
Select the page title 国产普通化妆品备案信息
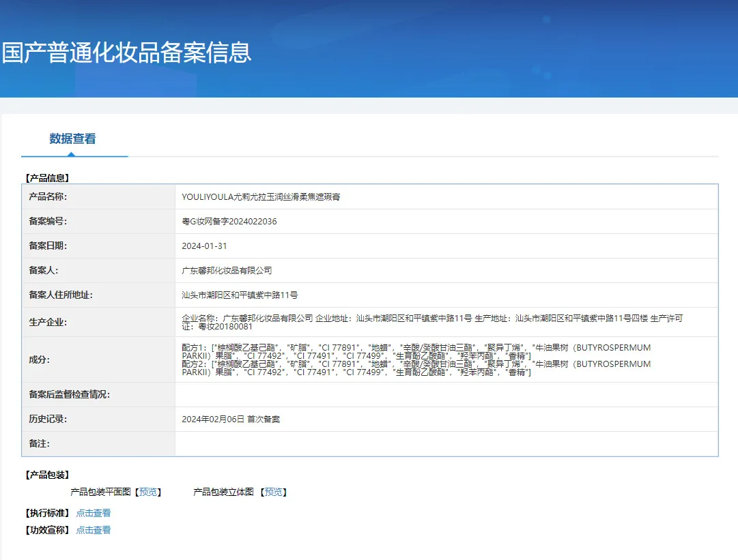click(x=126, y=53)
